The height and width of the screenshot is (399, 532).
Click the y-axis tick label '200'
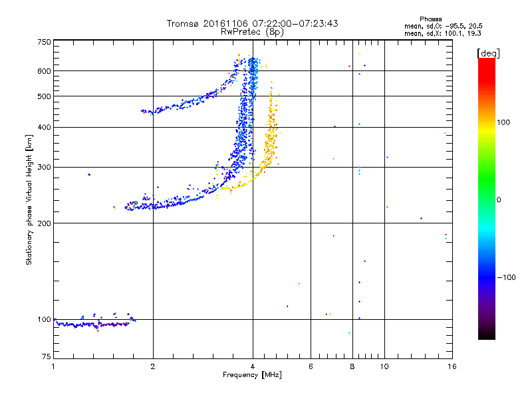(x=44, y=223)
